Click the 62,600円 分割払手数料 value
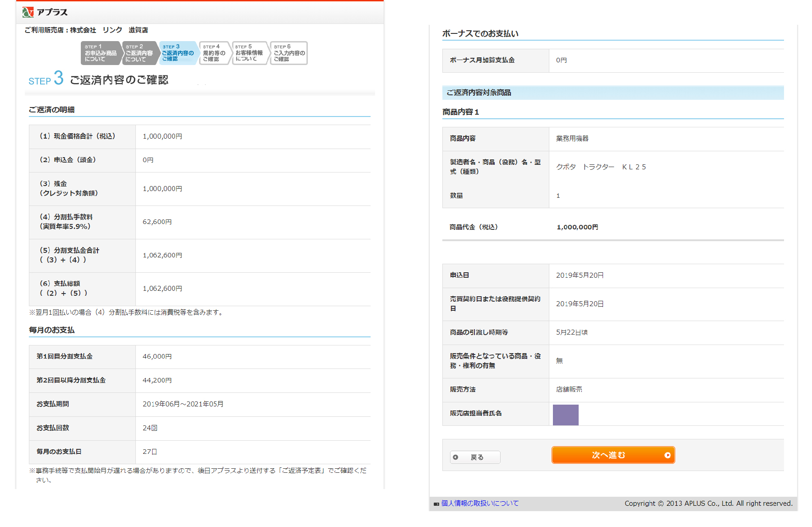812x527 pixels. tap(157, 222)
